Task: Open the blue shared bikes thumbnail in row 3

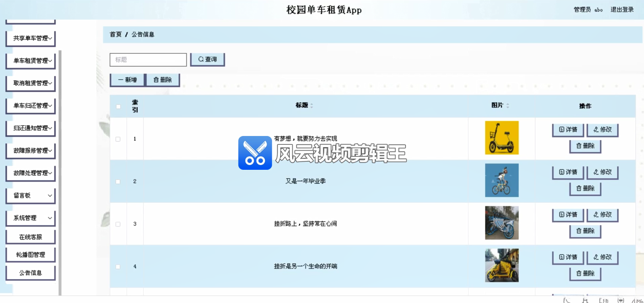Action: coord(502,223)
